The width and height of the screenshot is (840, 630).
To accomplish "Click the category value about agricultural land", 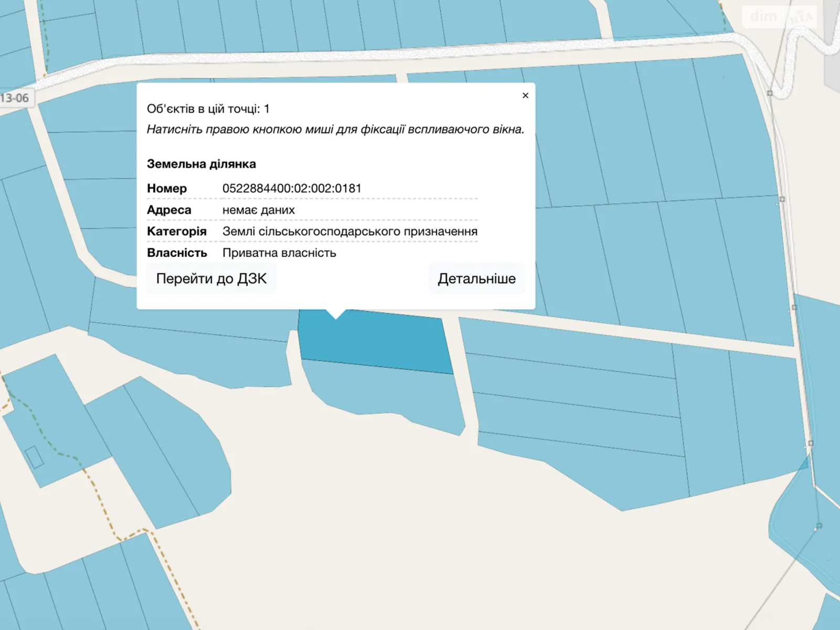I will click(x=350, y=232).
